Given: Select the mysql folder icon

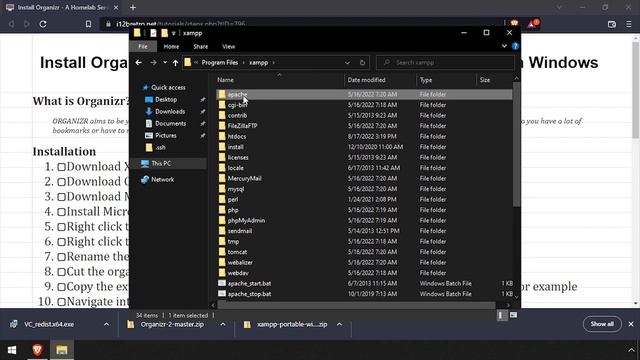Looking at the screenshot, I should click(x=222, y=189).
